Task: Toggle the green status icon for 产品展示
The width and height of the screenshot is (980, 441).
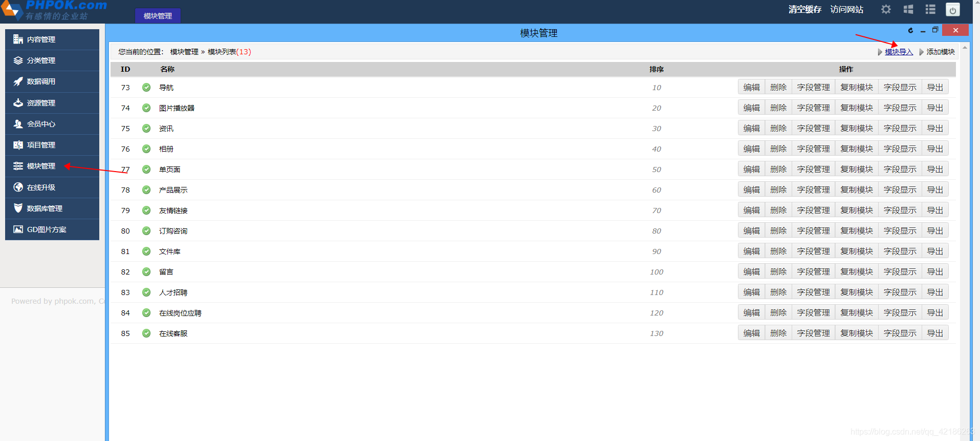Action: (146, 190)
